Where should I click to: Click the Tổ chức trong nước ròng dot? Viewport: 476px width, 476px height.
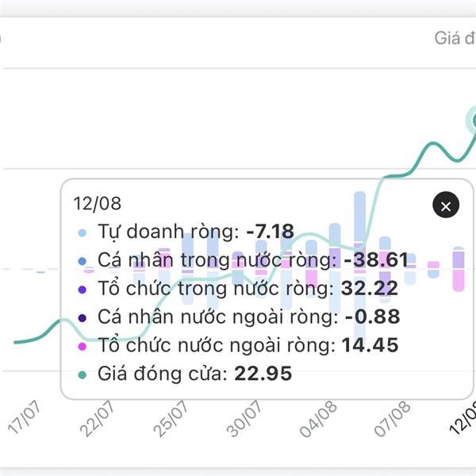[83, 290]
